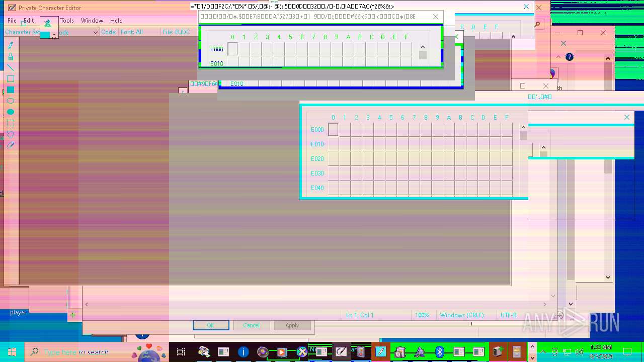Open the Bluetooth icon on the taskbar
The width and height of the screenshot is (644, 362).
pos(439,352)
